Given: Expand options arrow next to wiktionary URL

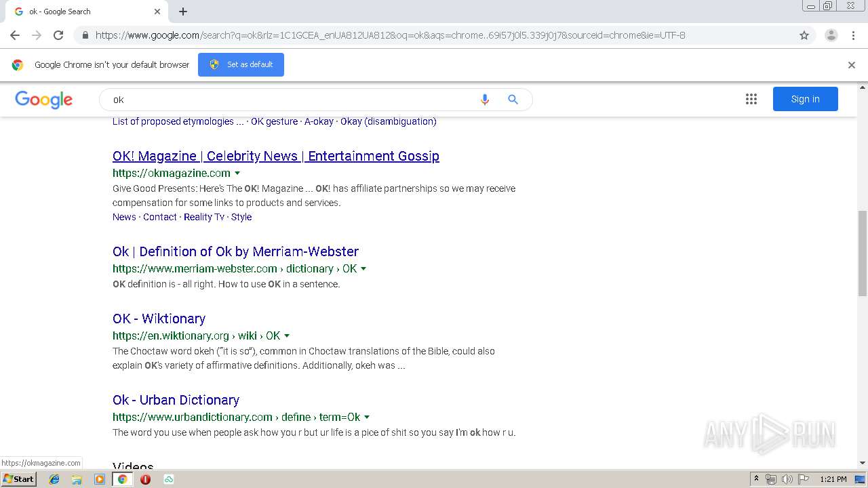Looking at the screenshot, I should 287,336.
